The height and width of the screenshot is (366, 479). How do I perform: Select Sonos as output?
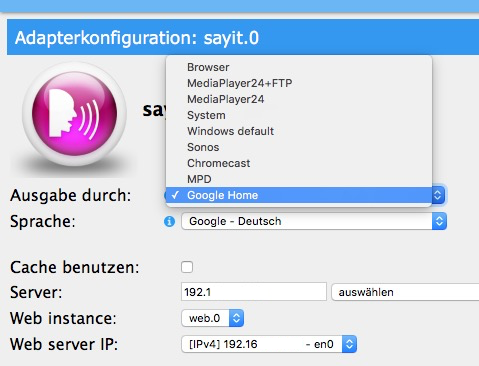tap(299, 147)
